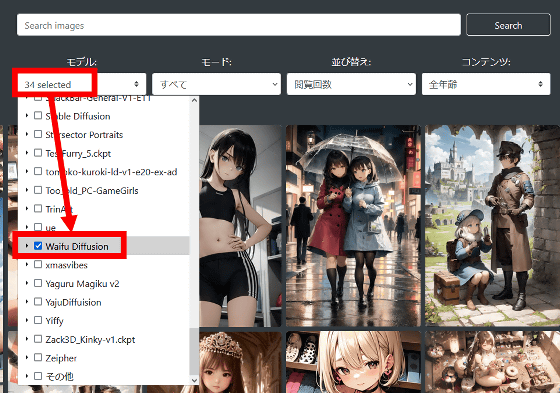Click the model list scroll up arrow

[x=194, y=100]
